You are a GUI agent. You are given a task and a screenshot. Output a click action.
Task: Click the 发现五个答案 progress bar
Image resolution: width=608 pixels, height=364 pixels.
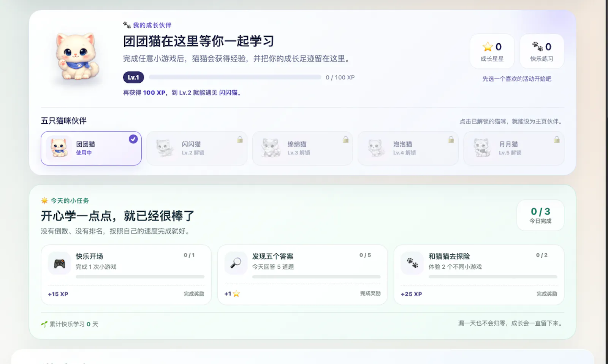tap(316, 277)
